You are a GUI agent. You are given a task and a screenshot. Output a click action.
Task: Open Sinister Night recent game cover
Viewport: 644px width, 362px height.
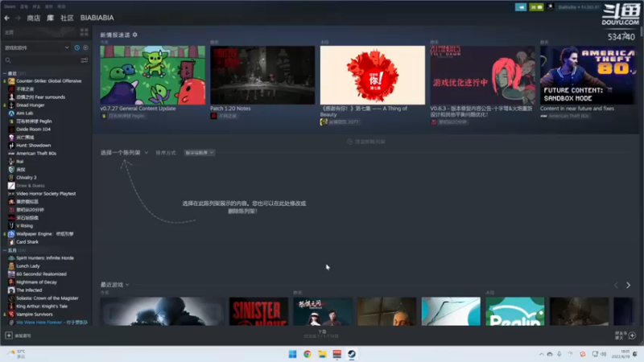click(258, 311)
